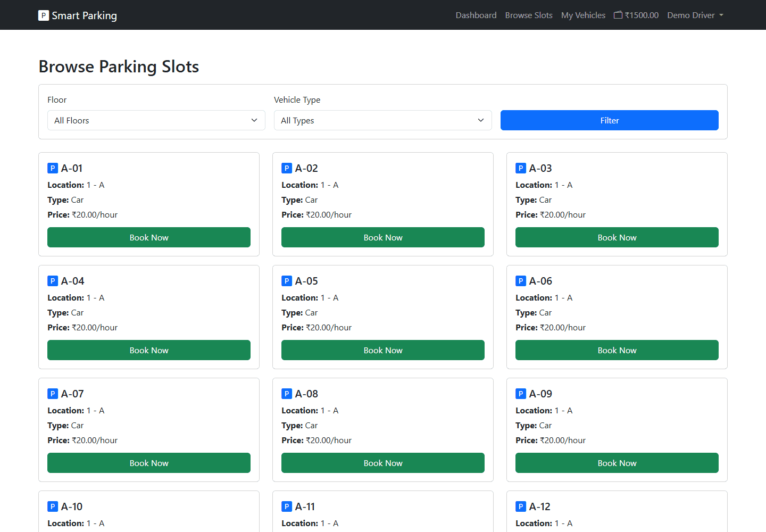This screenshot has width=766, height=532.
Task: Book slot A-04 with Book Now
Action: click(149, 350)
